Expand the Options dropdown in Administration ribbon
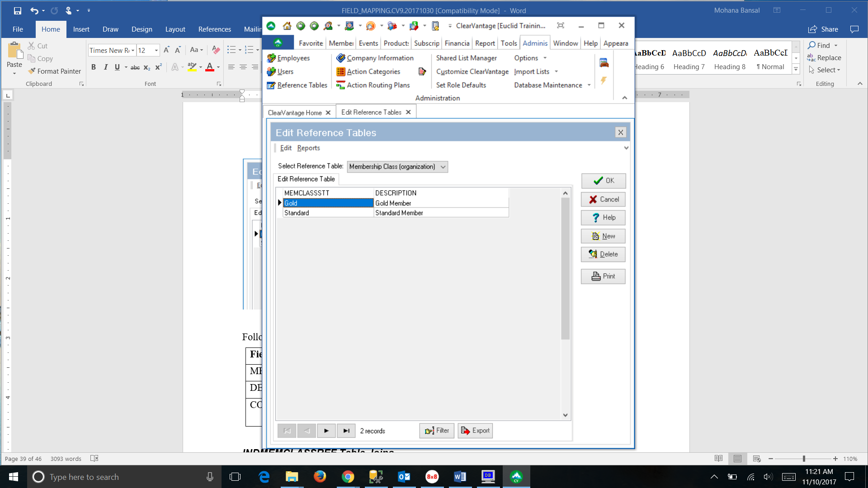868x488 pixels. [545, 58]
